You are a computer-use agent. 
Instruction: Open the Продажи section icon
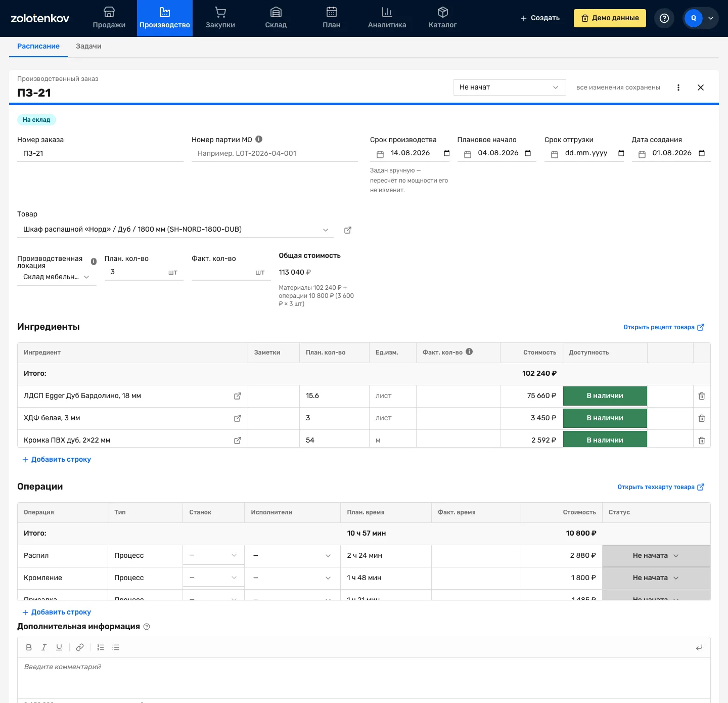109,12
